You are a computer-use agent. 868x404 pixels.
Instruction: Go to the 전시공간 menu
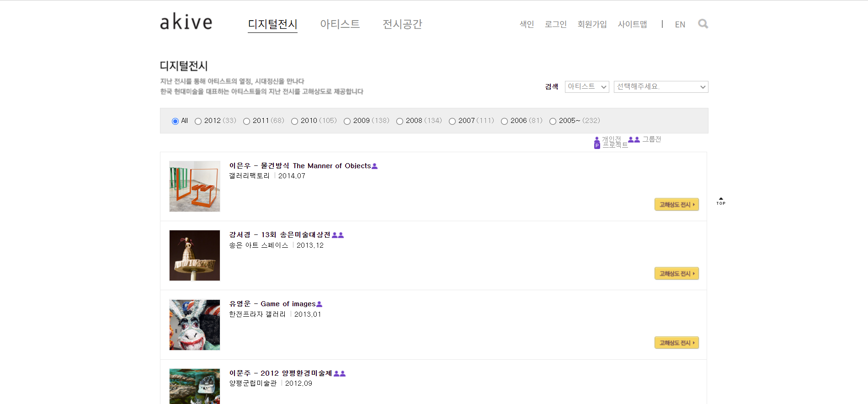coord(402,24)
